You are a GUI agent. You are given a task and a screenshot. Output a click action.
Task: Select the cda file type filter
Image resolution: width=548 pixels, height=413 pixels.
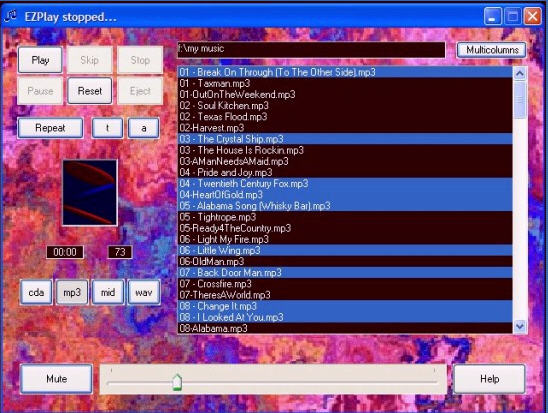(36, 292)
